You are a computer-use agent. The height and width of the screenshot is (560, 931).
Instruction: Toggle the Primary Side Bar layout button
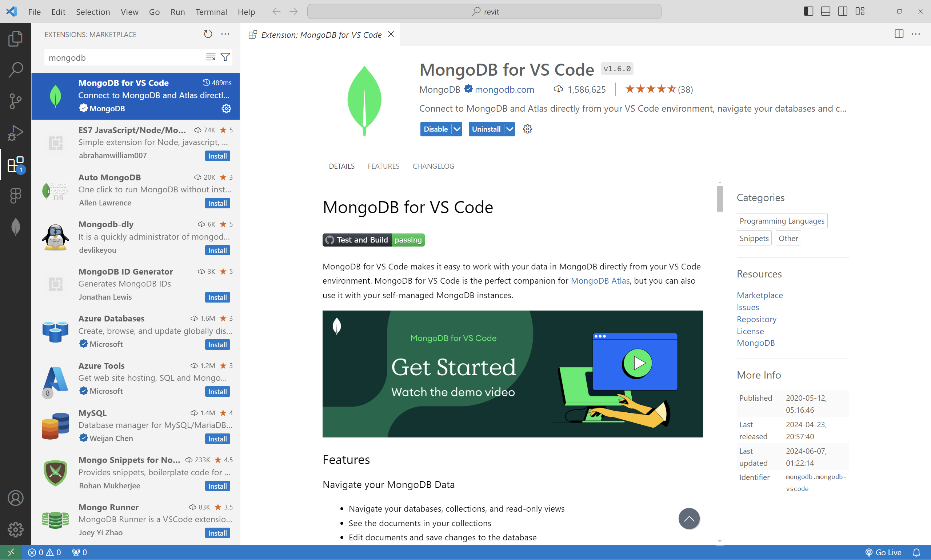(808, 11)
